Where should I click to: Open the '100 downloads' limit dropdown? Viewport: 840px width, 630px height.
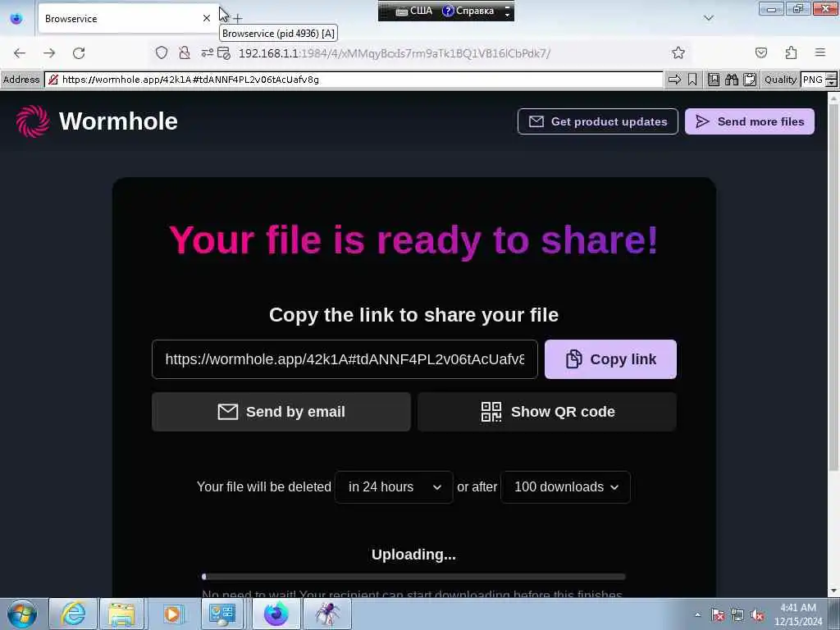pos(566,487)
